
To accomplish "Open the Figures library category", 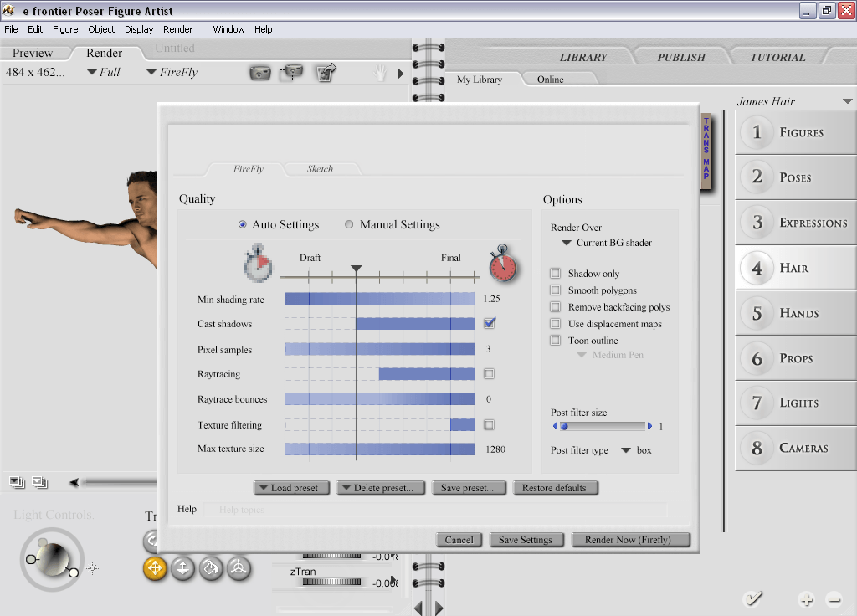I will (796, 132).
